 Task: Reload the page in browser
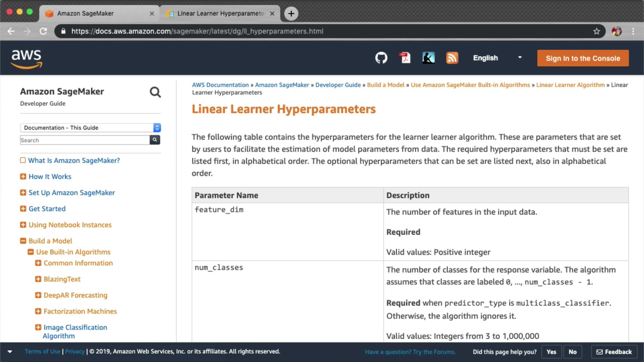43,31
